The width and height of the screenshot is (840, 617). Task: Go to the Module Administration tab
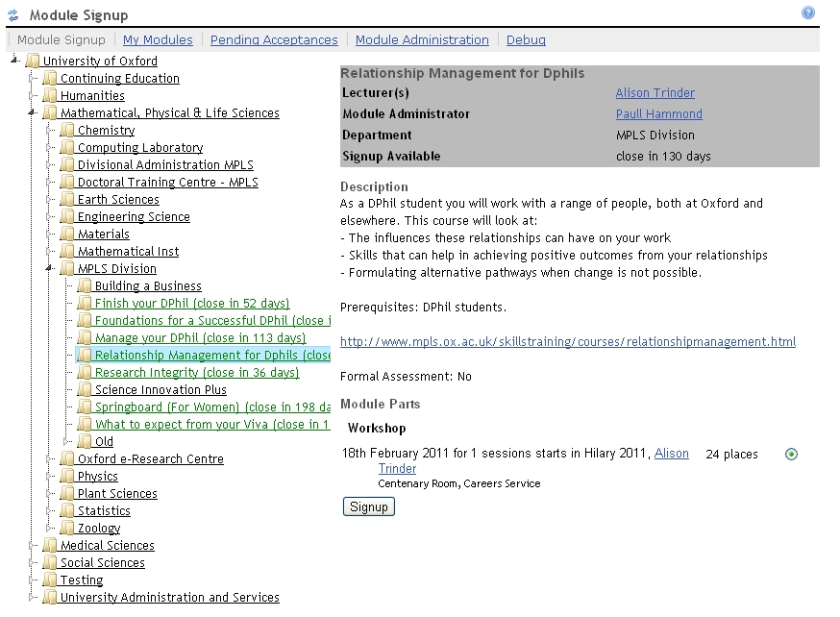pos(422,40)
